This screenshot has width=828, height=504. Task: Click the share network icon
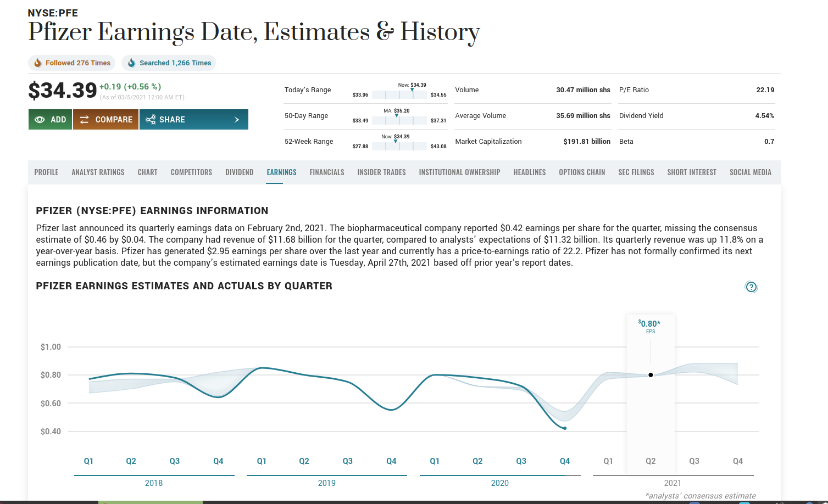(x=151, y=120)
